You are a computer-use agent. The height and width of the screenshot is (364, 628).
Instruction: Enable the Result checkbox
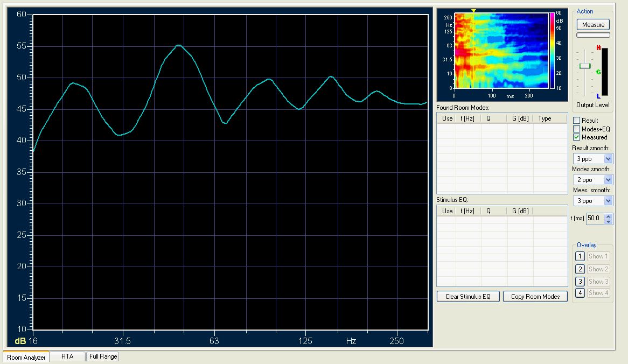577,121
